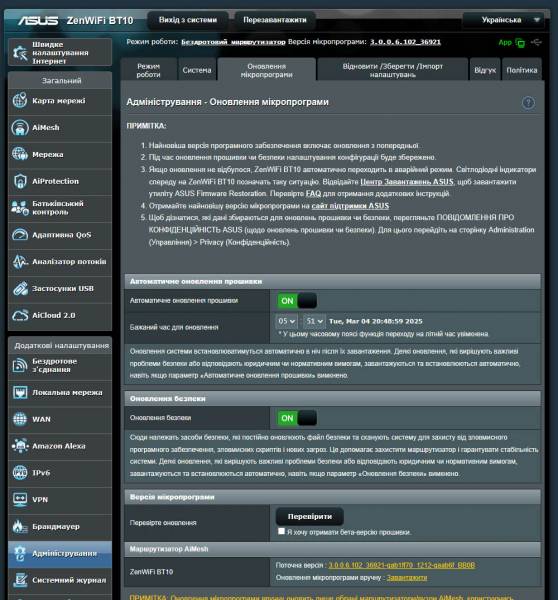Click the Amazon Alexa icon

tap(20, 446)
